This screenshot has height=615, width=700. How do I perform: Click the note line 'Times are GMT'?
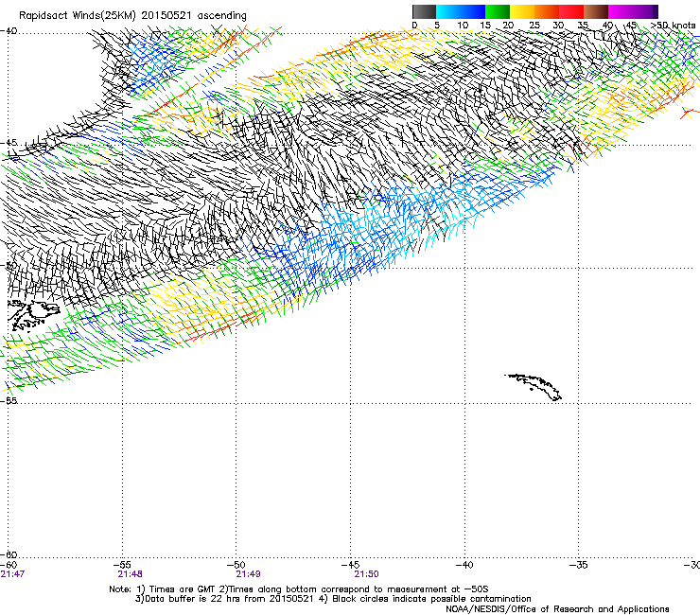(299, 589)
